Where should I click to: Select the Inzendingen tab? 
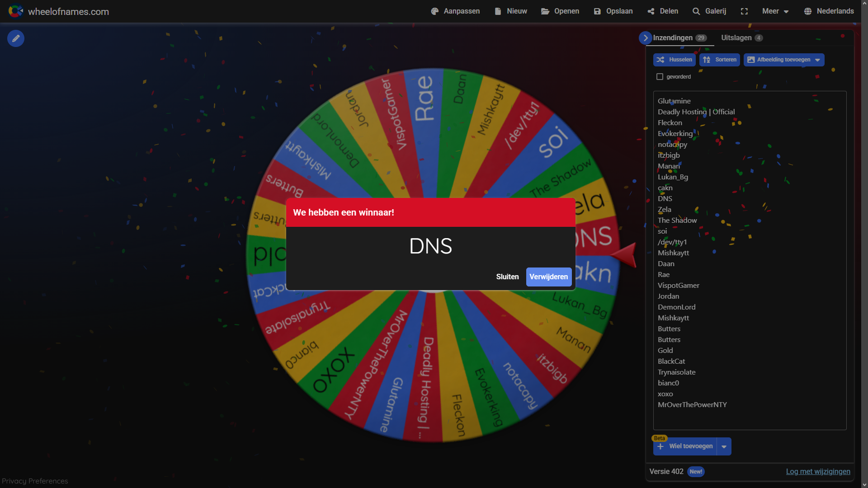pos(679,38)
